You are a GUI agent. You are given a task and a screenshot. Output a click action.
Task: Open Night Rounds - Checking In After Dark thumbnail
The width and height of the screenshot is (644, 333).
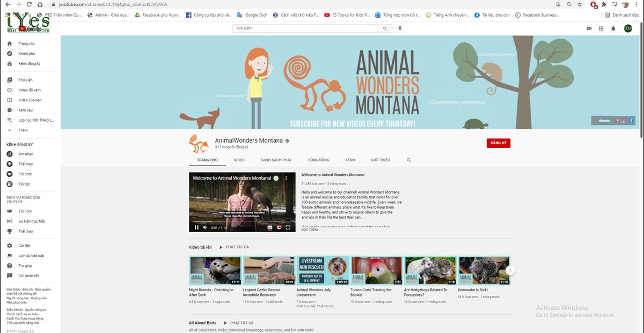215,270
